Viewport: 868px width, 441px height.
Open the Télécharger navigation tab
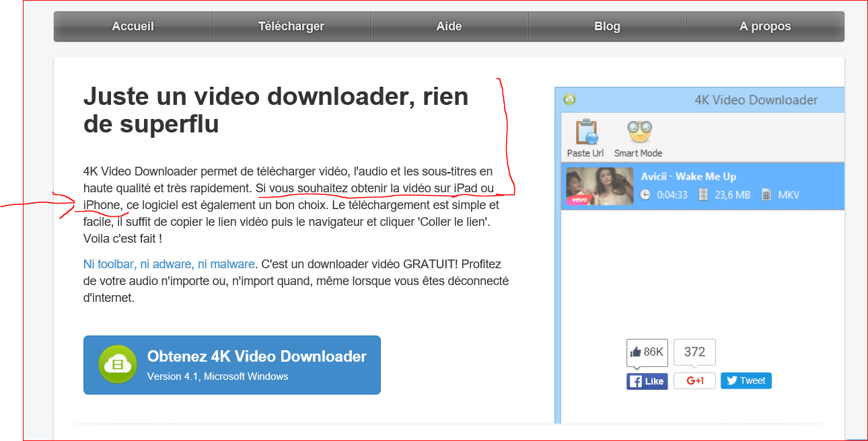[x=291, y=26]
